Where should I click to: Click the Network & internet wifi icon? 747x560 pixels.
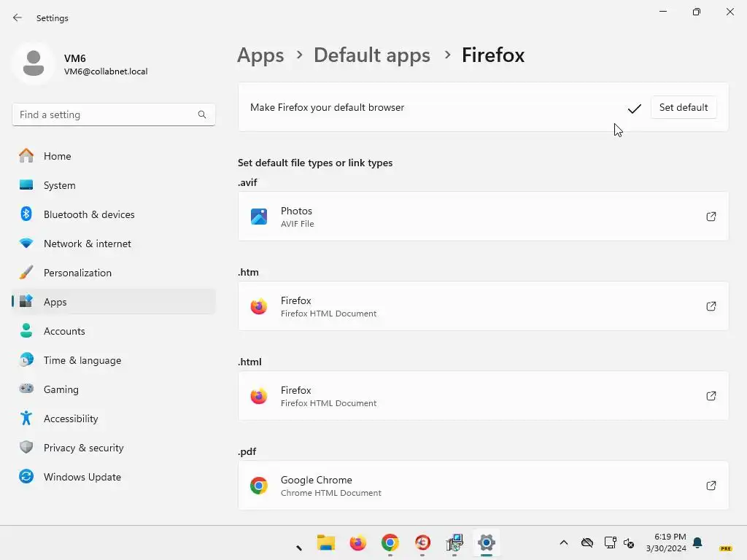point(26,244)
